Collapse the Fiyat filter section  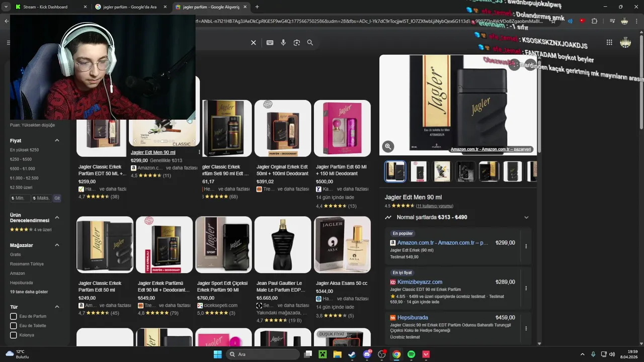pyautogui.click(x=57, y=141)
